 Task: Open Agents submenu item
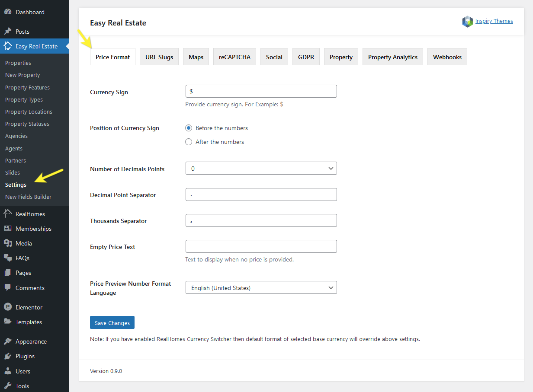point(14,148)
